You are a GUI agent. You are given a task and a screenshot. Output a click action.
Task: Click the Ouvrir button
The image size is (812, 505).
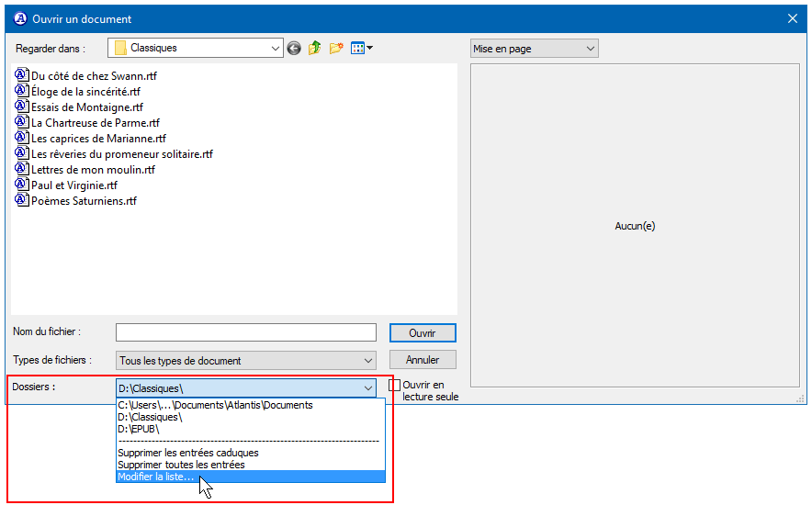pos(423,333)
